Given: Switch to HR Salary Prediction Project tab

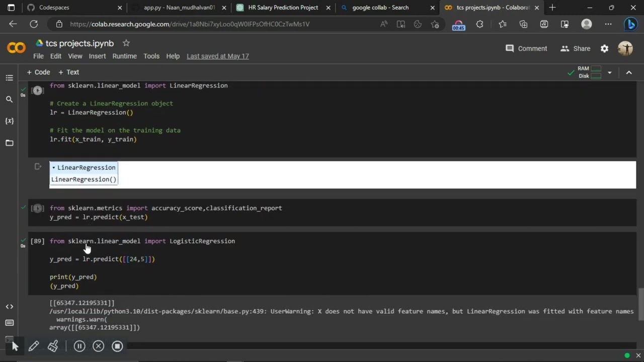Looking at the screenshot, I should click(x=283, y=8).
